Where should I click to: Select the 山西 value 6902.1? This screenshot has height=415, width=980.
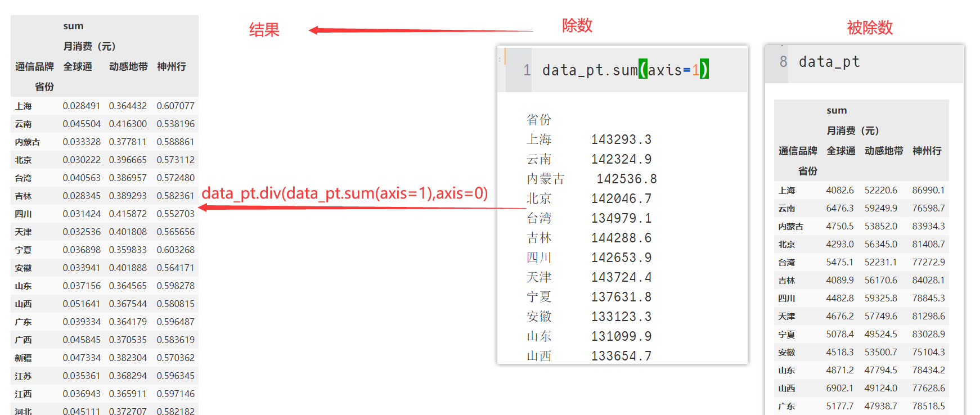pyautogui.click(x=840, y=388)
